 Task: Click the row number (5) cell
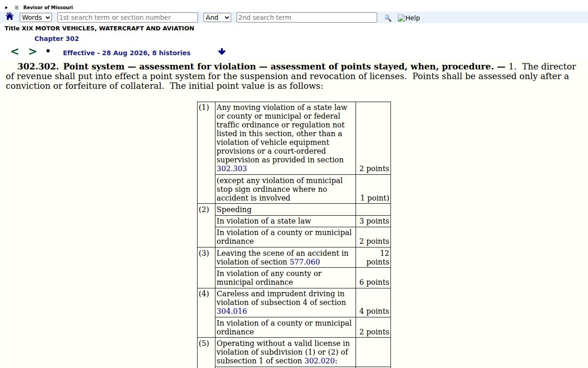point(206,353)
